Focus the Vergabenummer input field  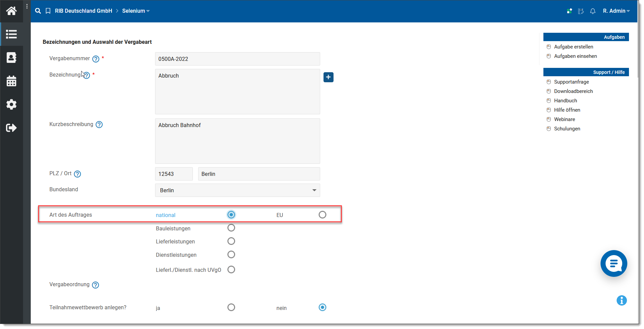(238, 59)
